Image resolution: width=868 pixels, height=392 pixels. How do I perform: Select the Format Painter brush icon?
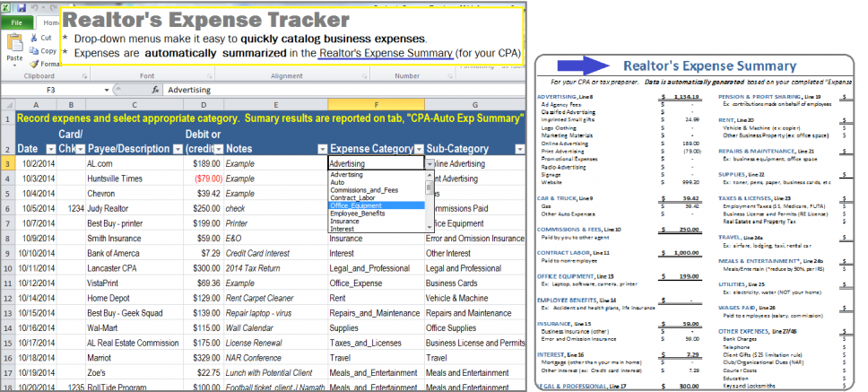[34, 64]
